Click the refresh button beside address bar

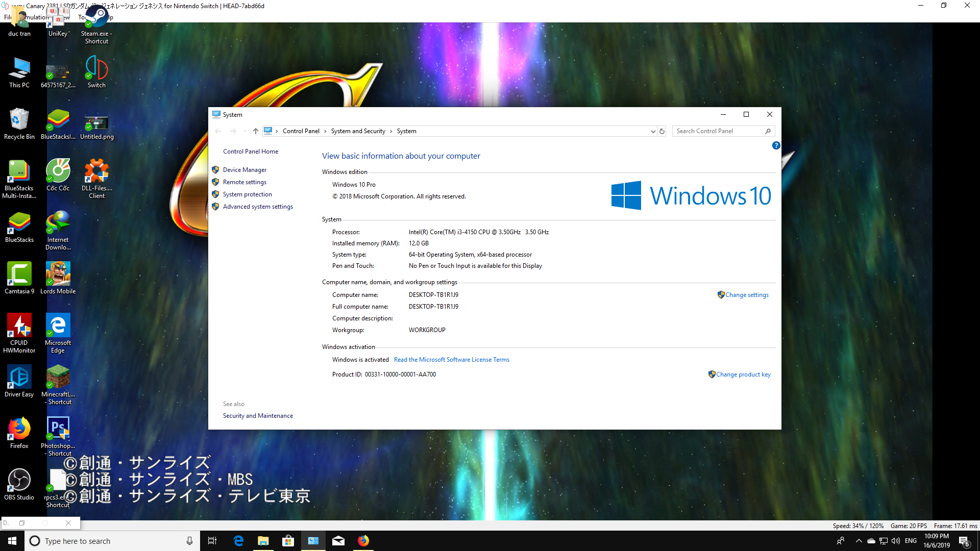(662, 131)
